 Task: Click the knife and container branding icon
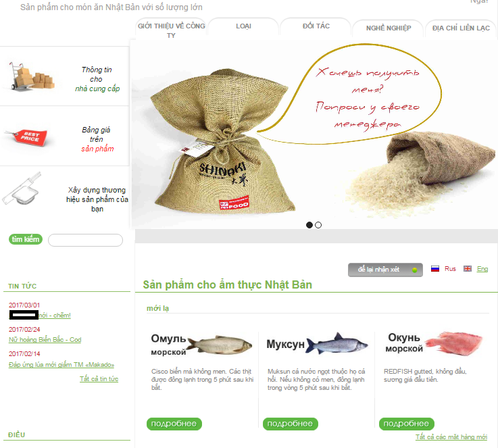click(x=22, y=189)
